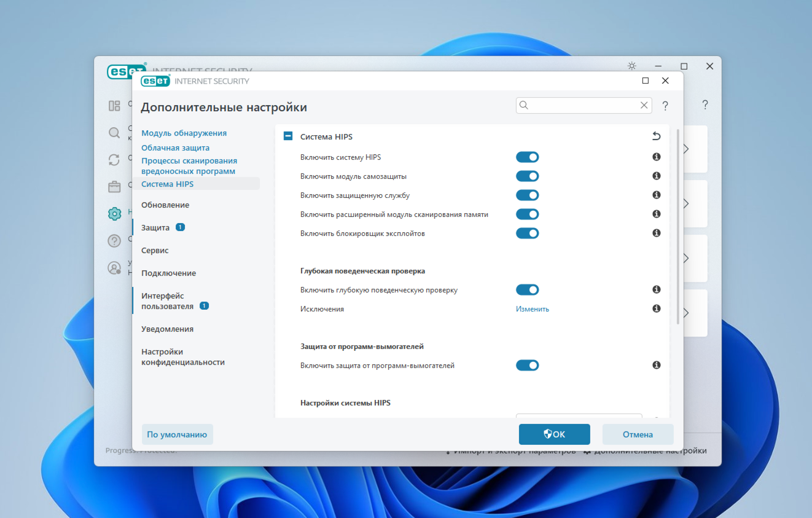Image resolution: width=812 pixels, height=518 pixels.
Task: Show info for защита от программ-вымогателей toggle
Action: coord(656,366)
